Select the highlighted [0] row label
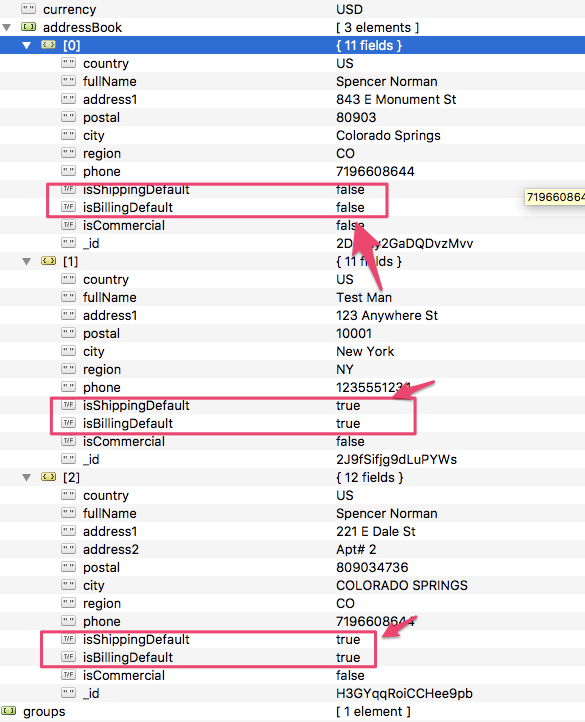The height and width of the screenshot is (722, 585). click(x=71, y=46)
